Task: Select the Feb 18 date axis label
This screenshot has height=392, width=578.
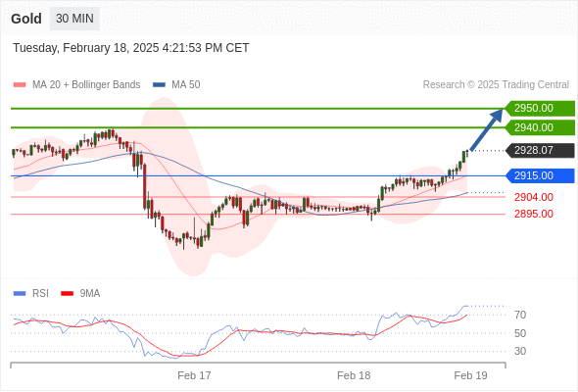Action: pos(354,375)
